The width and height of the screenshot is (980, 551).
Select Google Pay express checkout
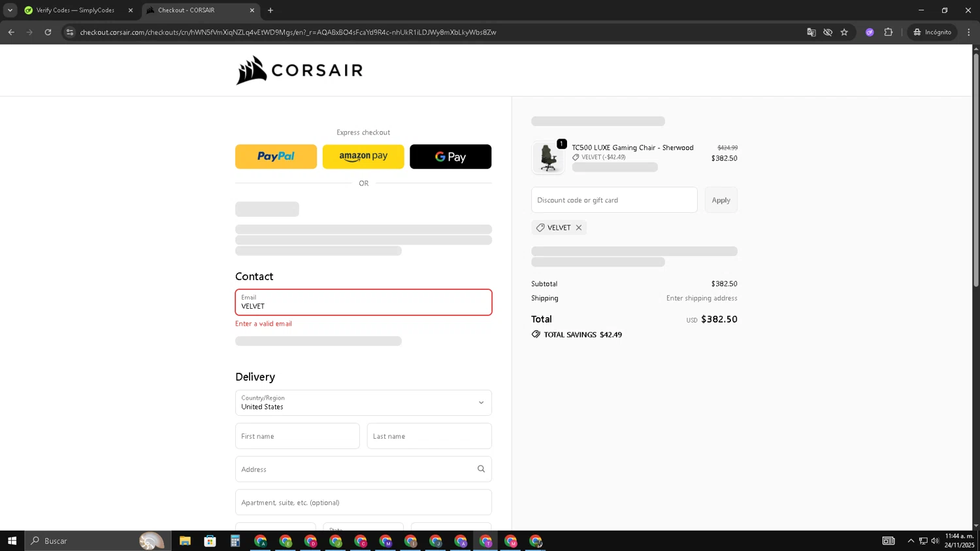click(x=450, y=157)
